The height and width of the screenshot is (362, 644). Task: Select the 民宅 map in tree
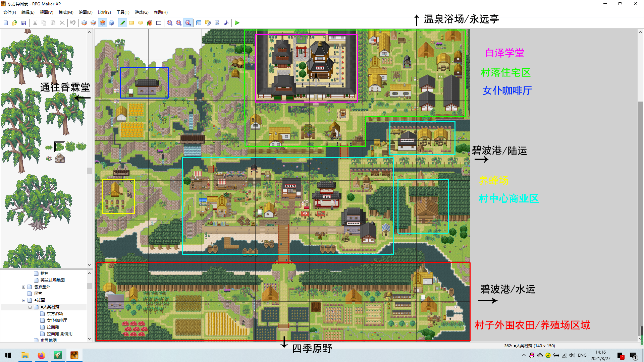38,294
